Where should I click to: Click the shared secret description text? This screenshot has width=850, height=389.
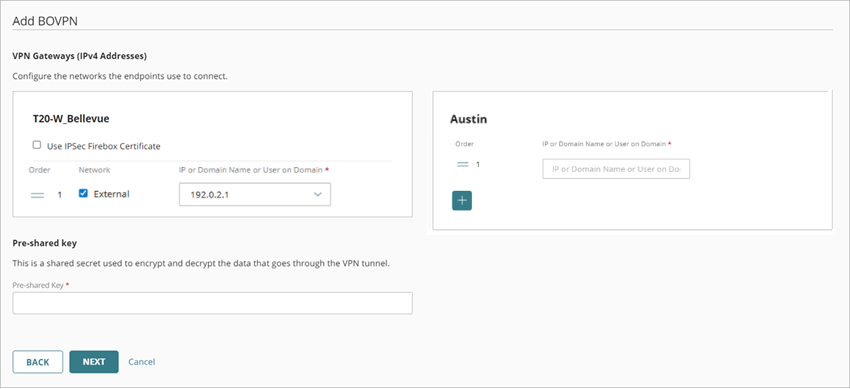201,264
